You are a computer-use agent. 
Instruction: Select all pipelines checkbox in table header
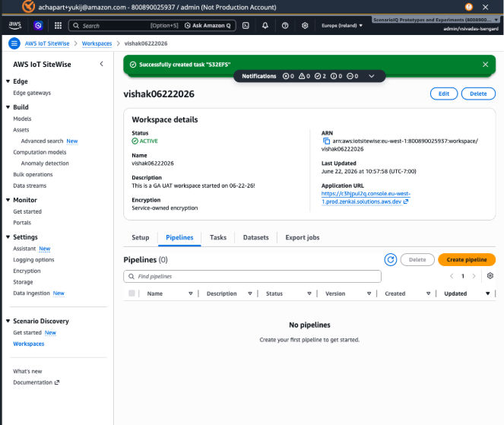pyautogui.click(x=132, y=293)
